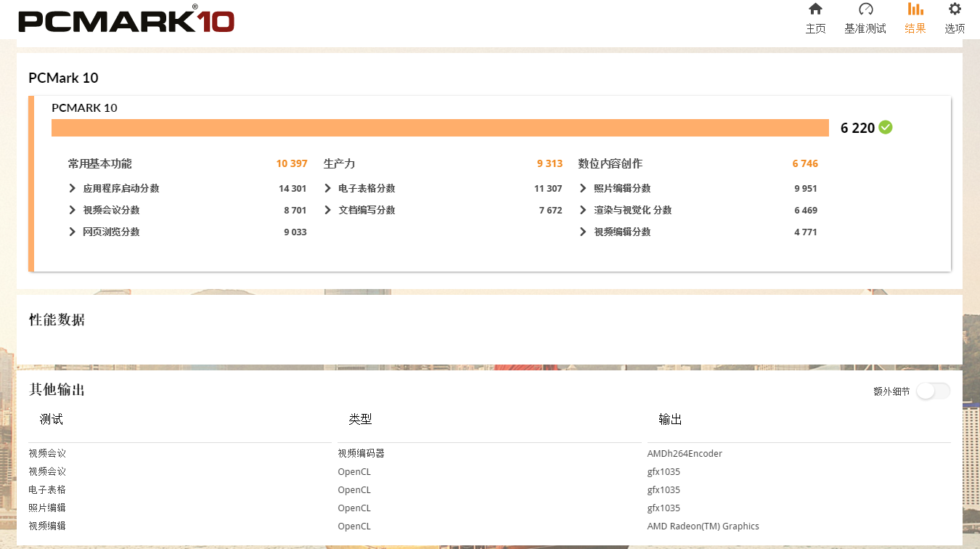Expand 渲染与视觉化 分数 row
This screenshot has width=980, height=549.
tap(698, 210)
